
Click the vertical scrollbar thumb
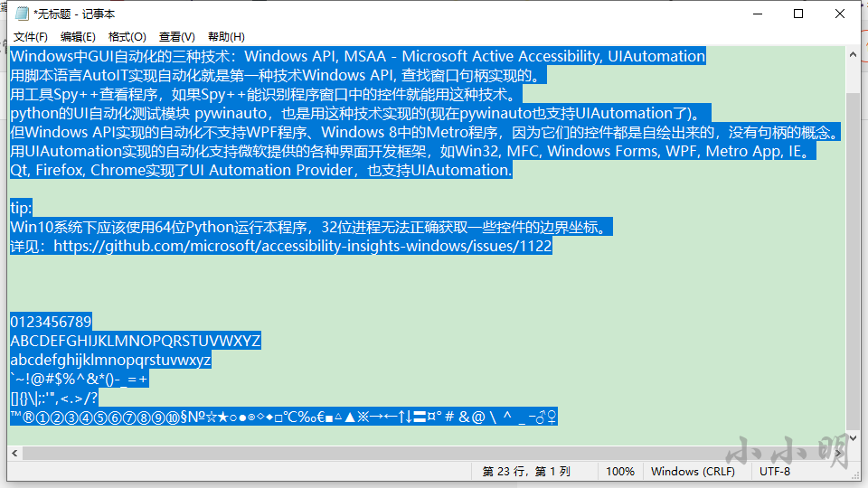click(853, 260)
